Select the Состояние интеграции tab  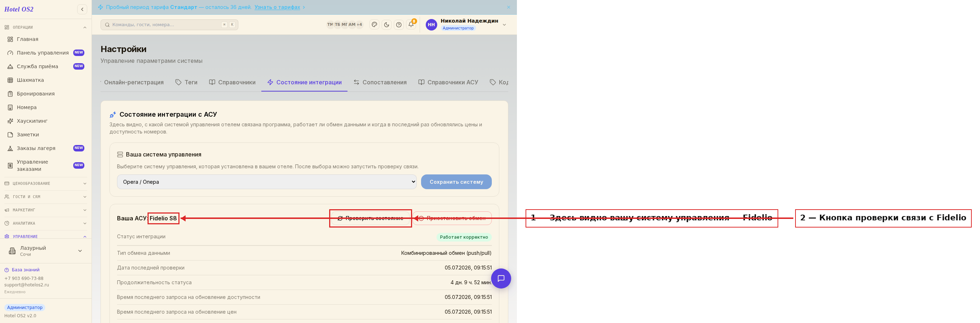[x=304, y=83]
